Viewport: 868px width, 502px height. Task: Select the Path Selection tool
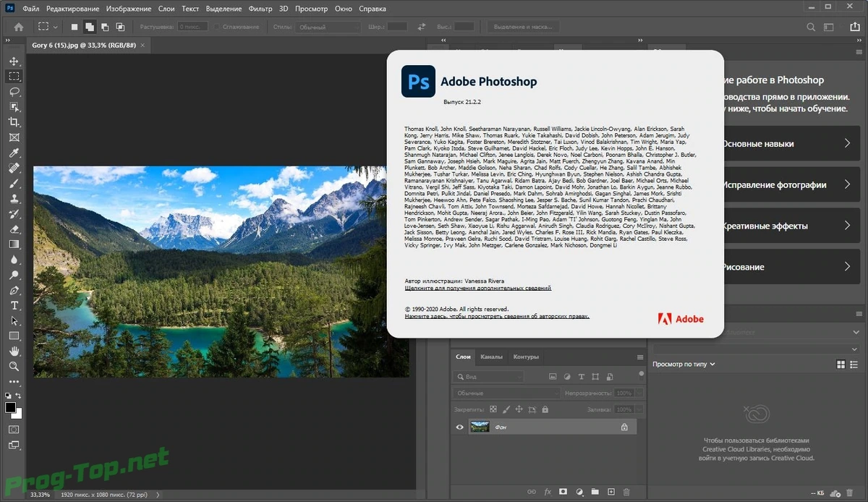pos(14,321)
